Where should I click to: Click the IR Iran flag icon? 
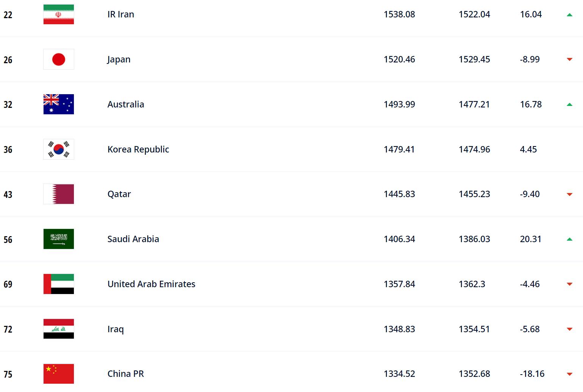(x=59, y=14)
